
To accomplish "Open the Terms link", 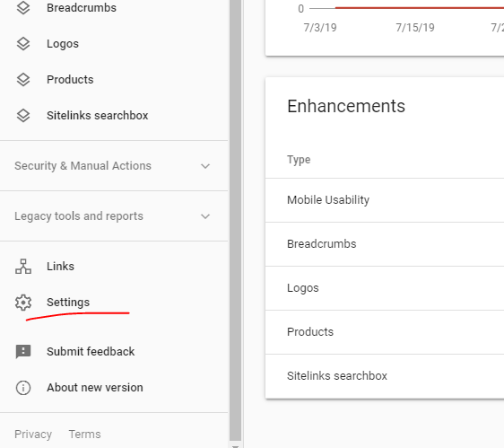I will 85,435.
